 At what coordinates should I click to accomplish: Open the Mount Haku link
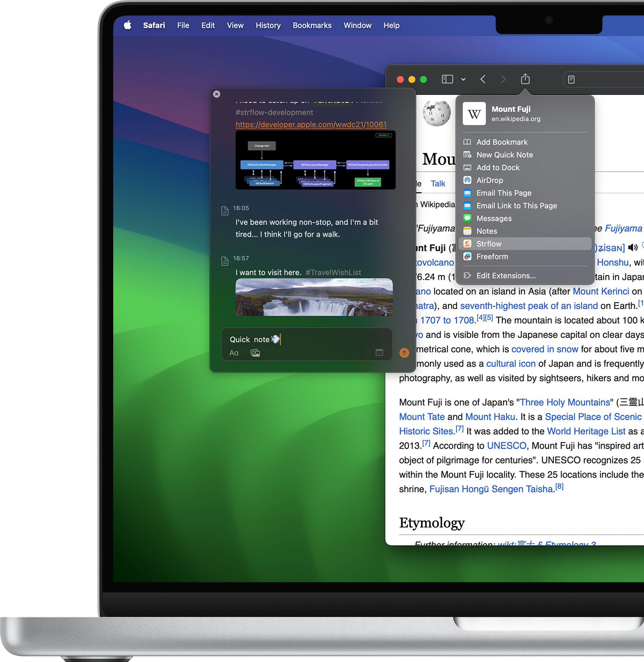(x=490, y=417)
